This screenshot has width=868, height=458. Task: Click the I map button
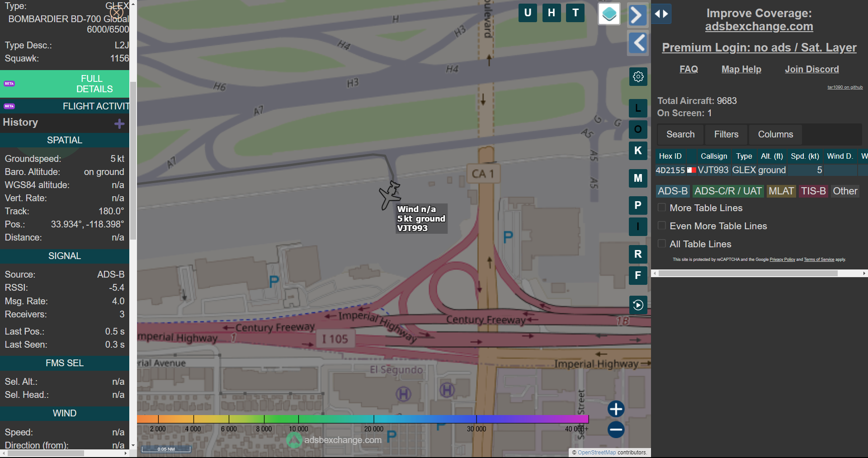coord(638,227)
